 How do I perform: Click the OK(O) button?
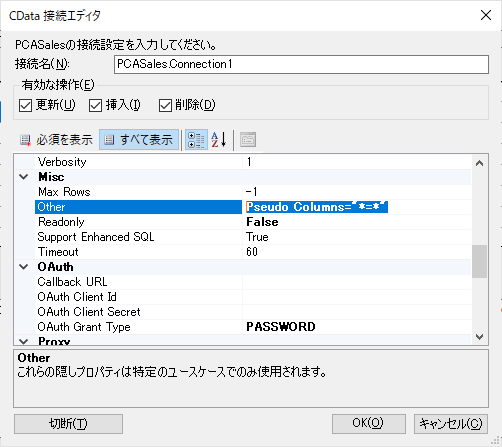pyautogui.click(x=369, y=424)
